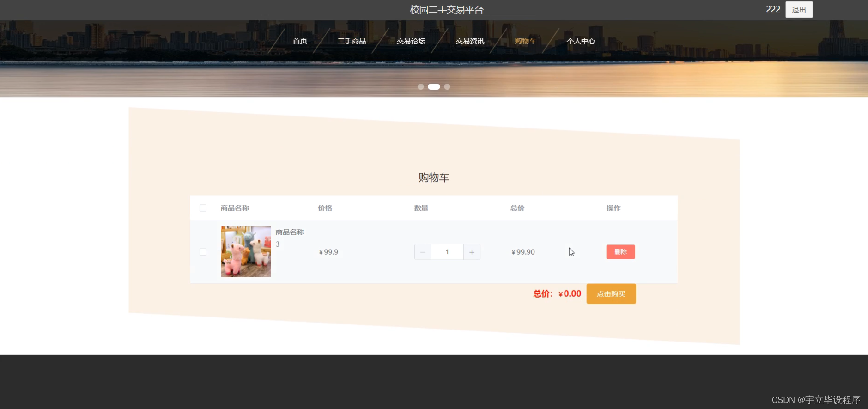868x409 pixels.
Task: Select the 购物车 navigation tab
Action: (x=525, y=41)
